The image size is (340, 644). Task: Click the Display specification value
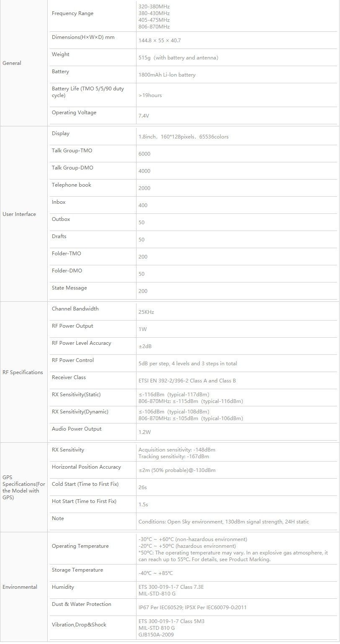183,137
